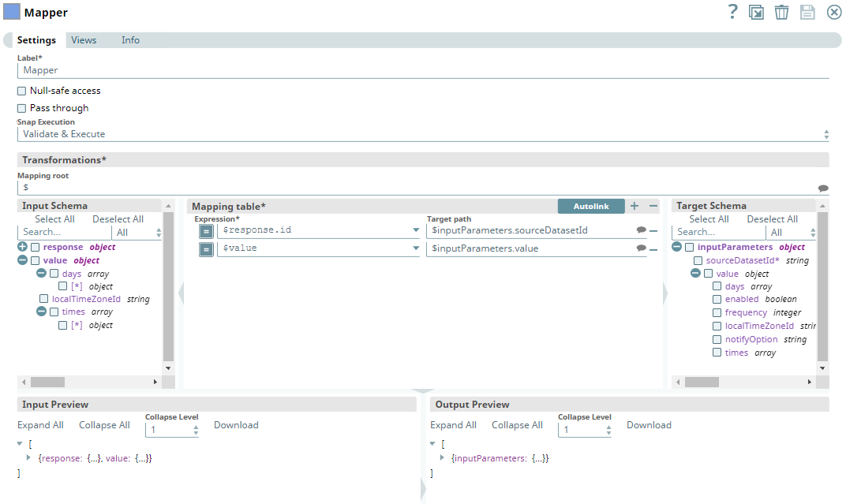Open comment icon for sourceDatasetId target path

tap(641, 230)
